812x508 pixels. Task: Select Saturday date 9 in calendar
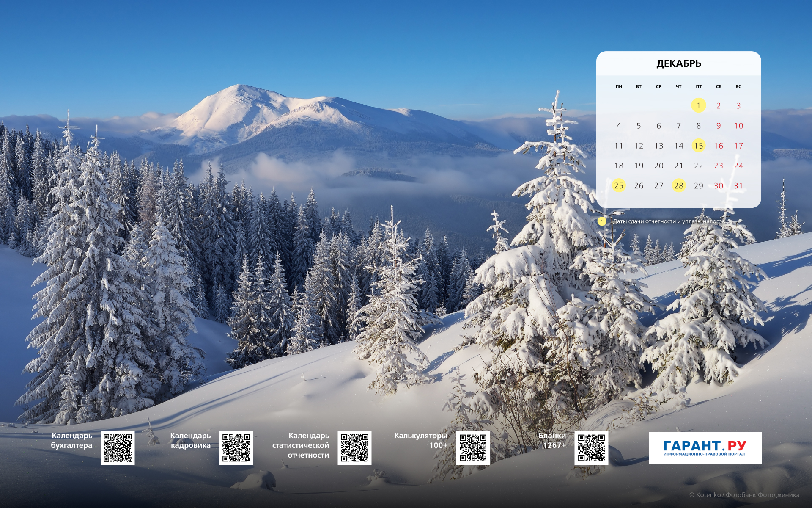(x=718, y=126)
